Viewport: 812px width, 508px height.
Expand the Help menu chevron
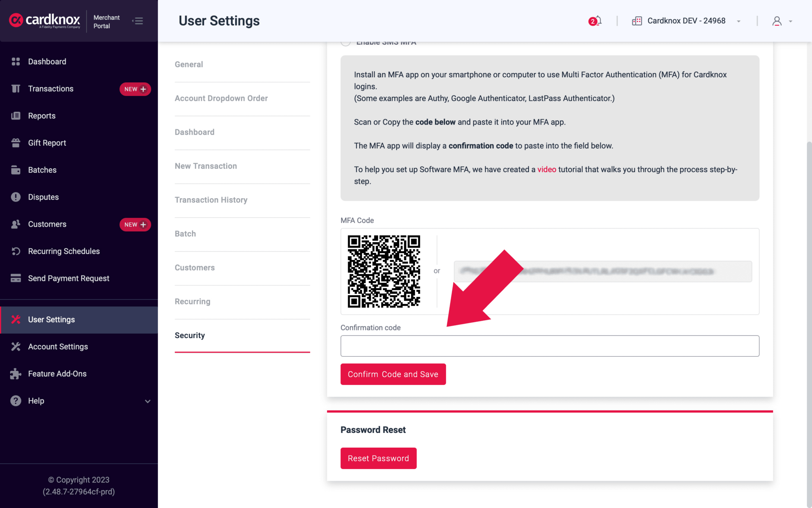pos(147,401)
